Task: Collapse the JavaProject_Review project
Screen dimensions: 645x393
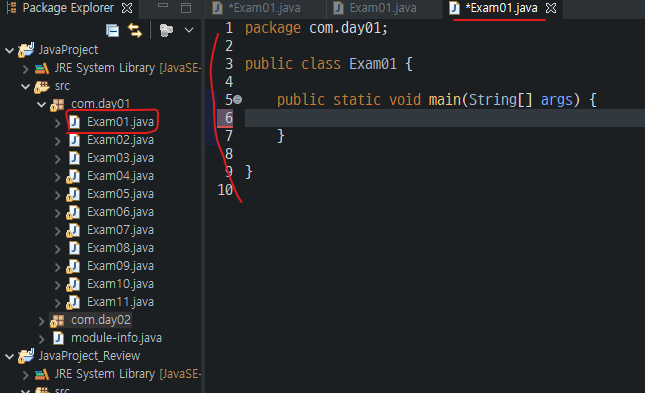Action: pyautogui.click(x=9, y=357)
